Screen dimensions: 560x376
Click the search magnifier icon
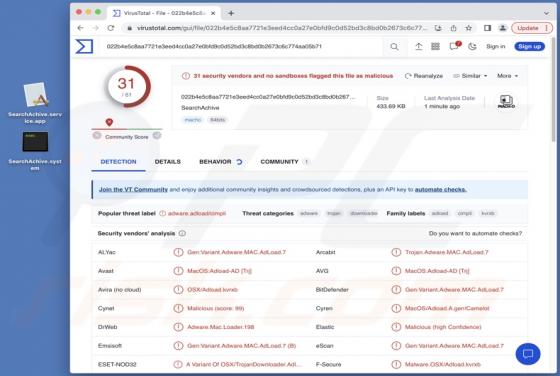click(394, 46)
